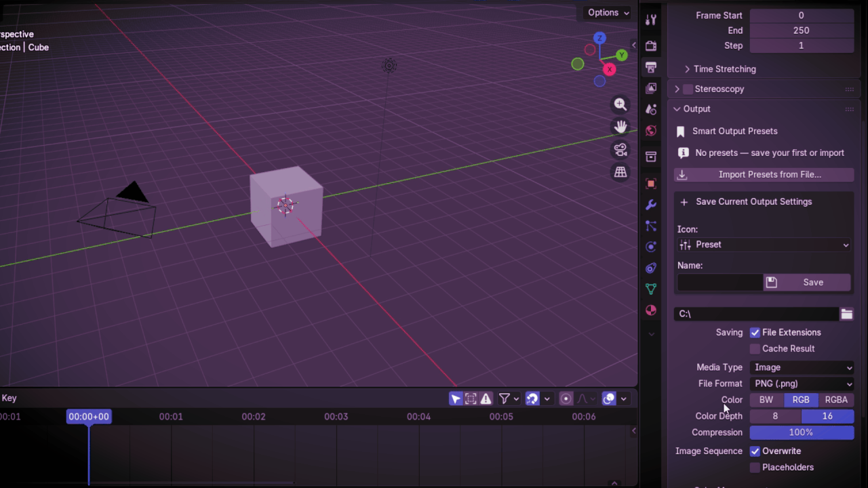Open the World properties tab
The height and width of the screenshot is (488, 868).
[x=651, y=130]
